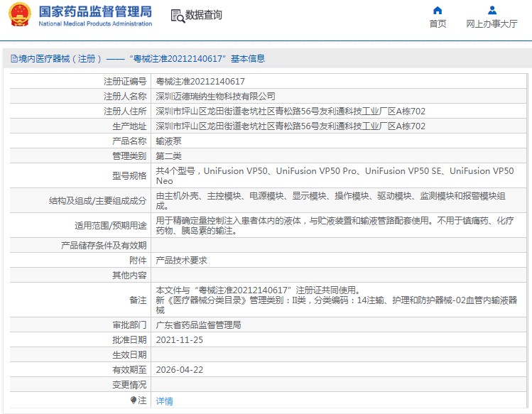Click the 结构及组成/主要组成成分 label

tap(98, 201)
